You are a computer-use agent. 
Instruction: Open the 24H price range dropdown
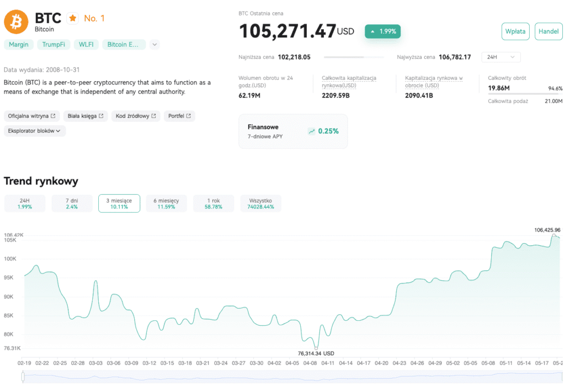point(501,57)
